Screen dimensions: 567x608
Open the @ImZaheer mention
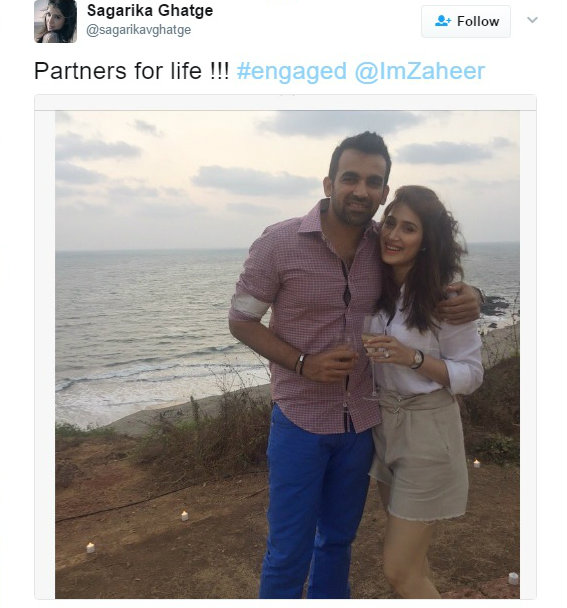tap(420, 71)
